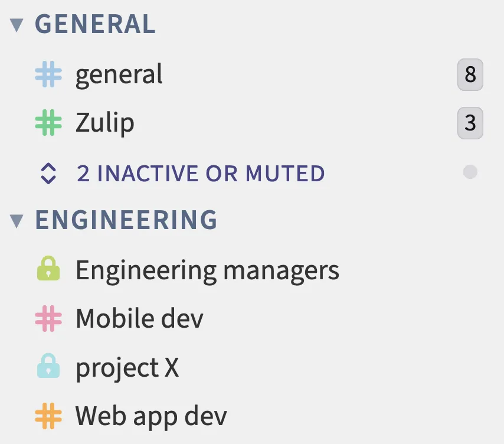
Task: Open the Zulip channel
Action: pyautogui.click(x=105, y=123)
